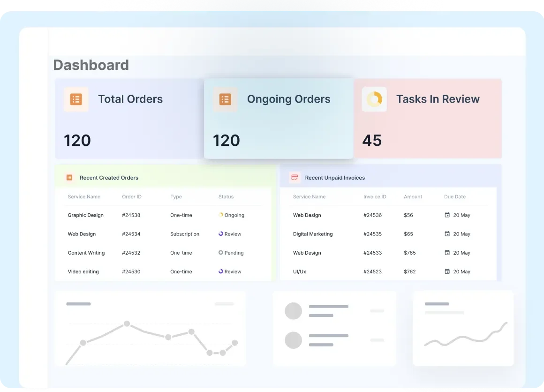The width and height of the screenshot is (544, 392).
Task: Click the Pending status icon for Content Writing
Action: pos(221,253)
